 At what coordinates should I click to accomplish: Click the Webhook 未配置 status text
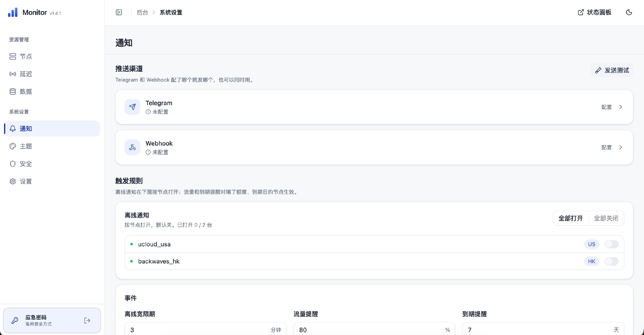tap(160, 152)
